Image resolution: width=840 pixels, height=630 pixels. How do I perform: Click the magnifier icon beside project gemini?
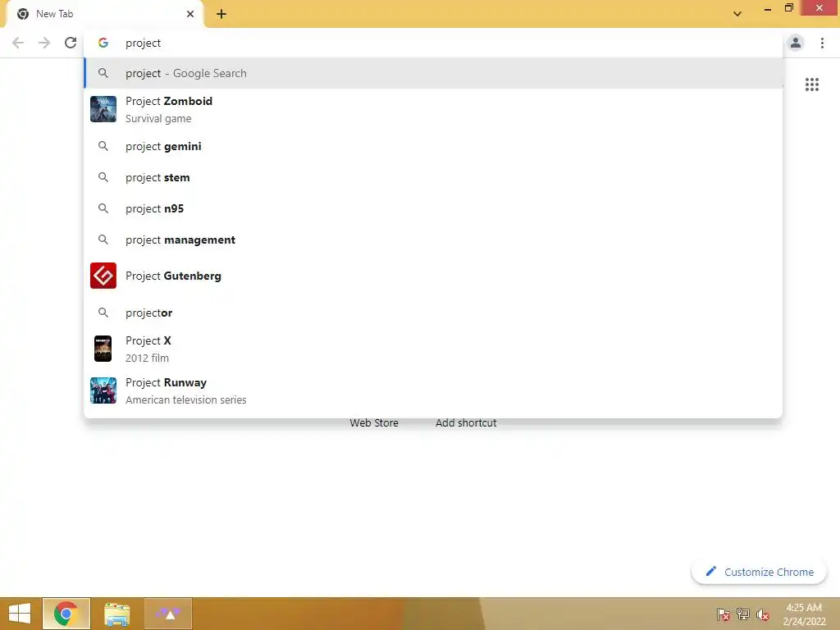[103, 146]
